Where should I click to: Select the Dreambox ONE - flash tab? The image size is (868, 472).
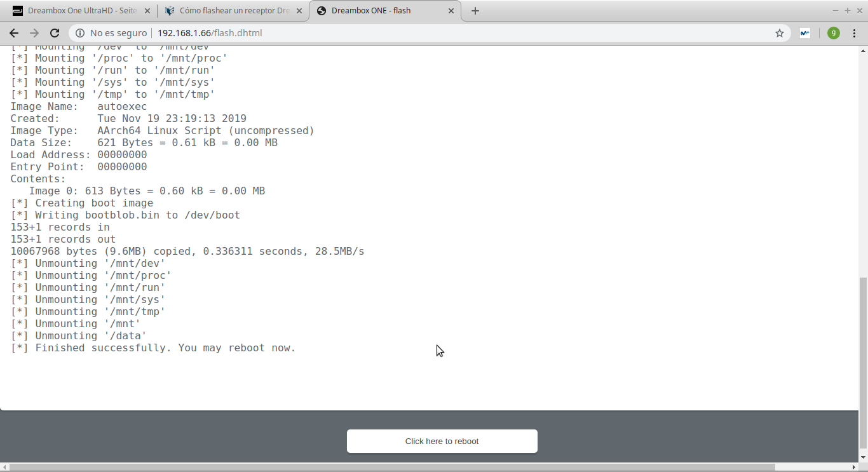(x=381, y=11)
